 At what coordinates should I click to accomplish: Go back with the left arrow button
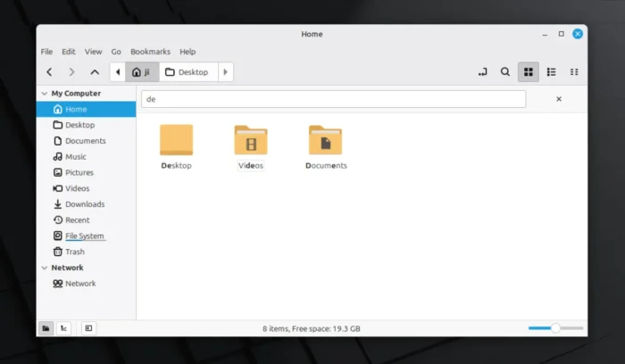pos(49,72)
